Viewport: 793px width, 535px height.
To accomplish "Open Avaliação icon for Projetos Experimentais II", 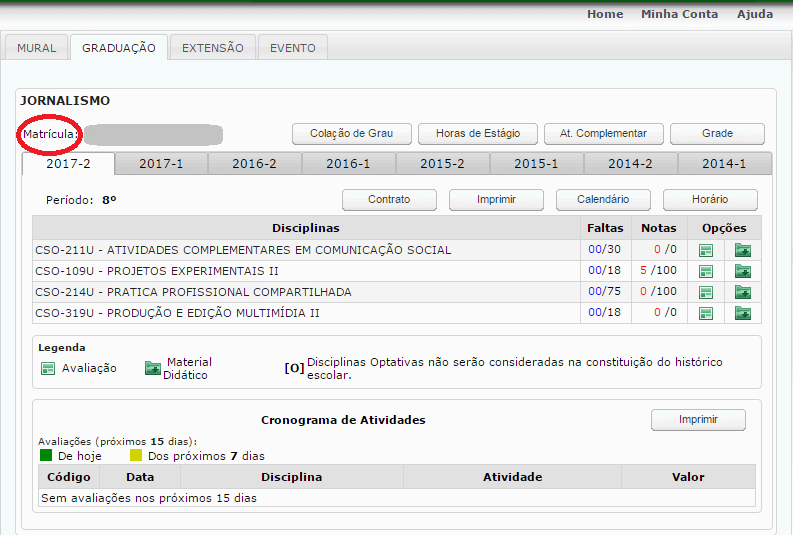I will click(706, 271).
